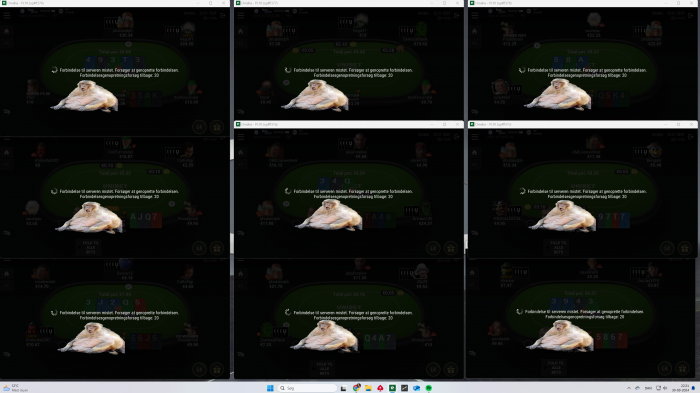Open weather widget in taskbar corner

click(x=15, y=388)
